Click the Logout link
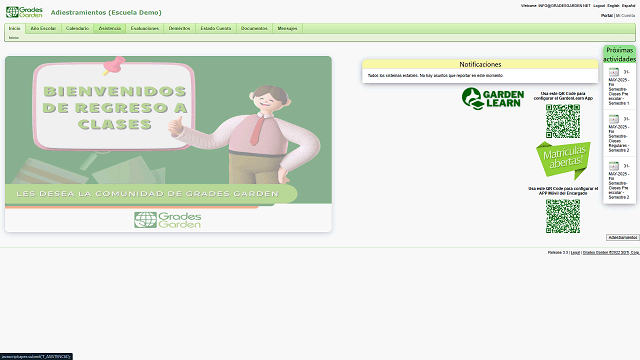The width and height of the screenshot is (640, 360). pyautogui.click(x=599, y=6)
